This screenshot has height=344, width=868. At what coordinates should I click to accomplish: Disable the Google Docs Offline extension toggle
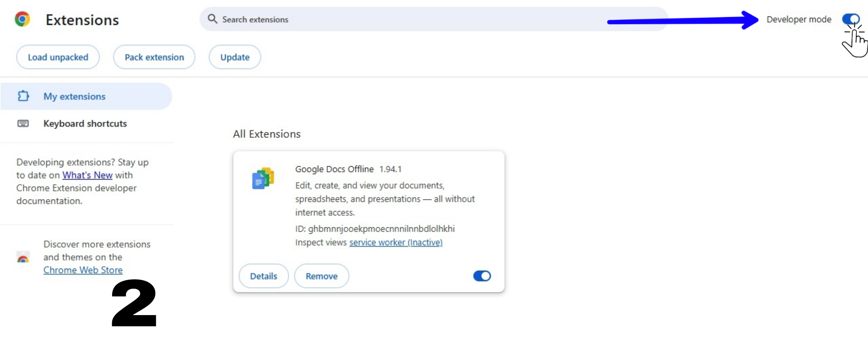[482, 276]
